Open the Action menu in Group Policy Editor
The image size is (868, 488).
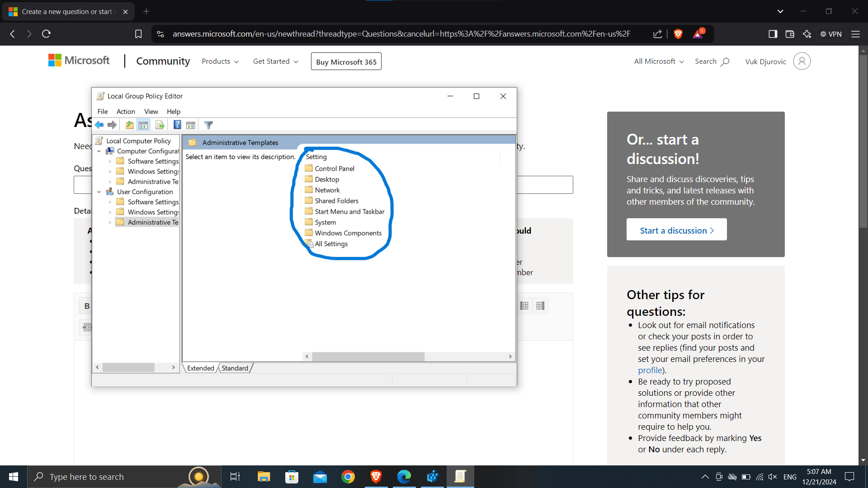pos(126,112)
